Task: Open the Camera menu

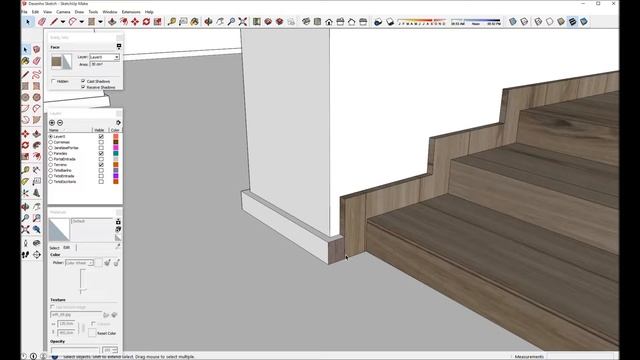Action: [63, 12]
